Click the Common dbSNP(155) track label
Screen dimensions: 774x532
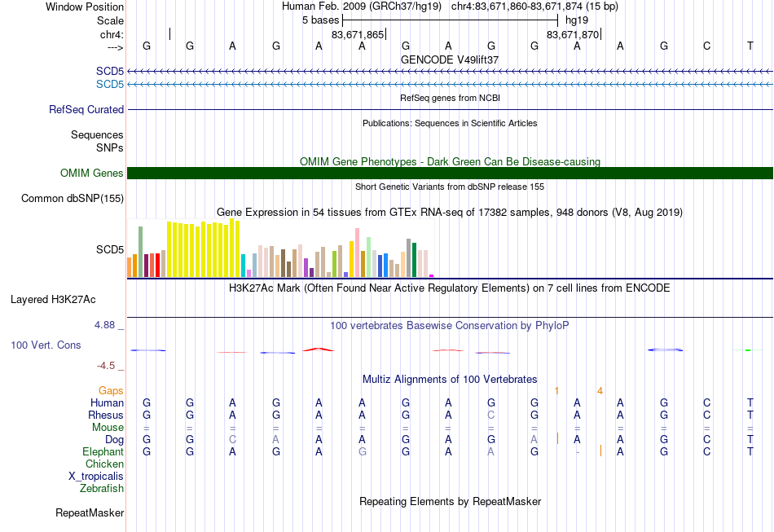click(x=72, y=199)
